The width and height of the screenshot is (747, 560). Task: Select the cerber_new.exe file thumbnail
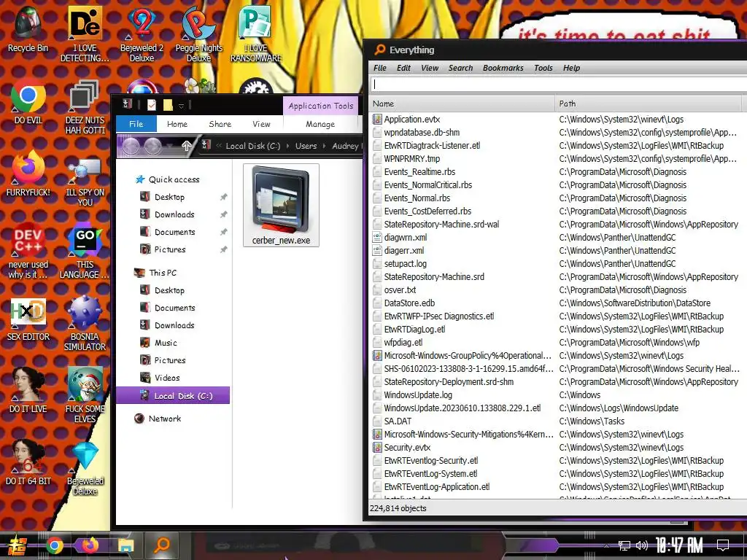281,205
